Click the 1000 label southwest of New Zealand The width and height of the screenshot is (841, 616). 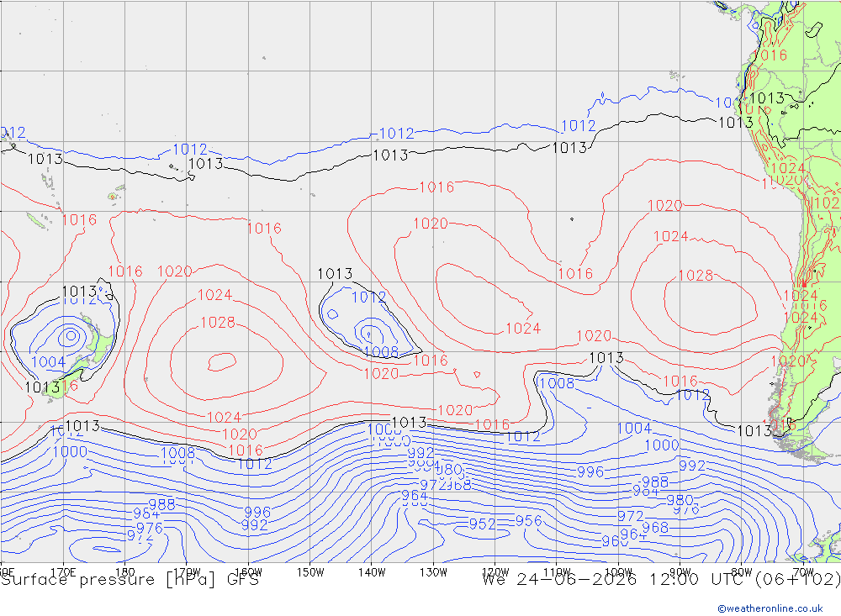(70, 451)
